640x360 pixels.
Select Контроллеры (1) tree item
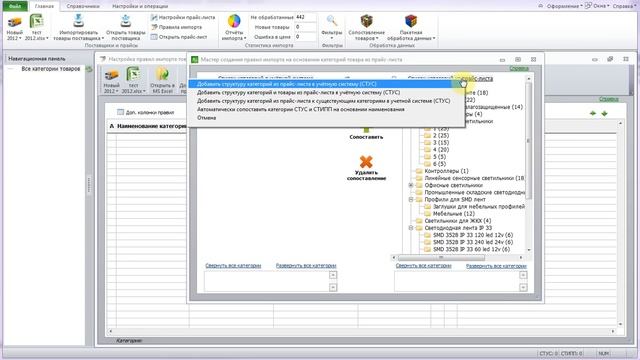447,171
